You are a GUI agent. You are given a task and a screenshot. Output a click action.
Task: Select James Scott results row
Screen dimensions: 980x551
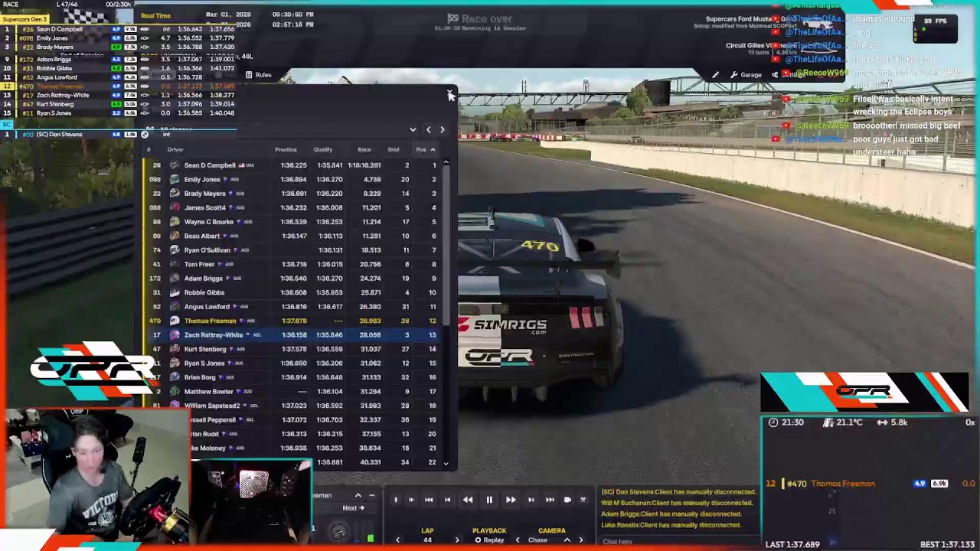tap(292, 207)
